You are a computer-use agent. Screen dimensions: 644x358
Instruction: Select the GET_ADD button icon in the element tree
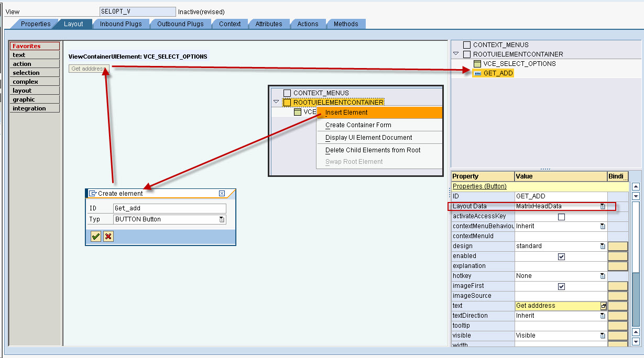click(477, 73)
